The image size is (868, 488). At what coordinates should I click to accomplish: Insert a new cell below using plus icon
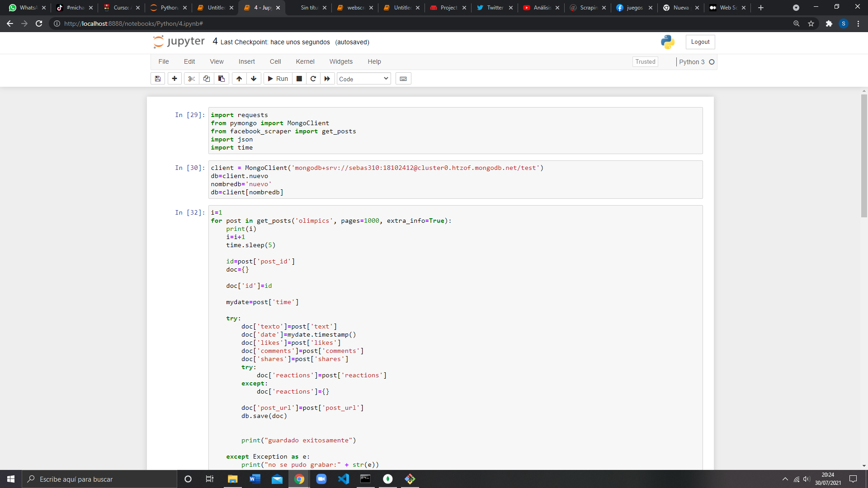point(175,78)
